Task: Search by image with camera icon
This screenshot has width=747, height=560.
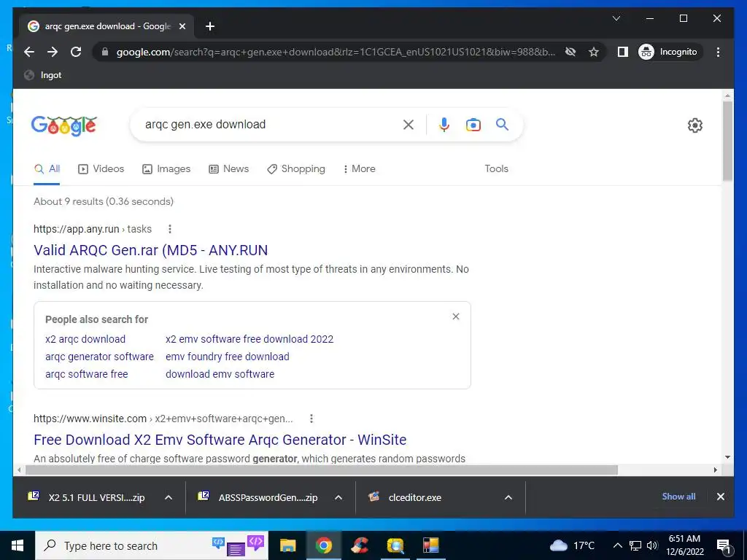Action: pyautogui.click(x=473, y=125)
